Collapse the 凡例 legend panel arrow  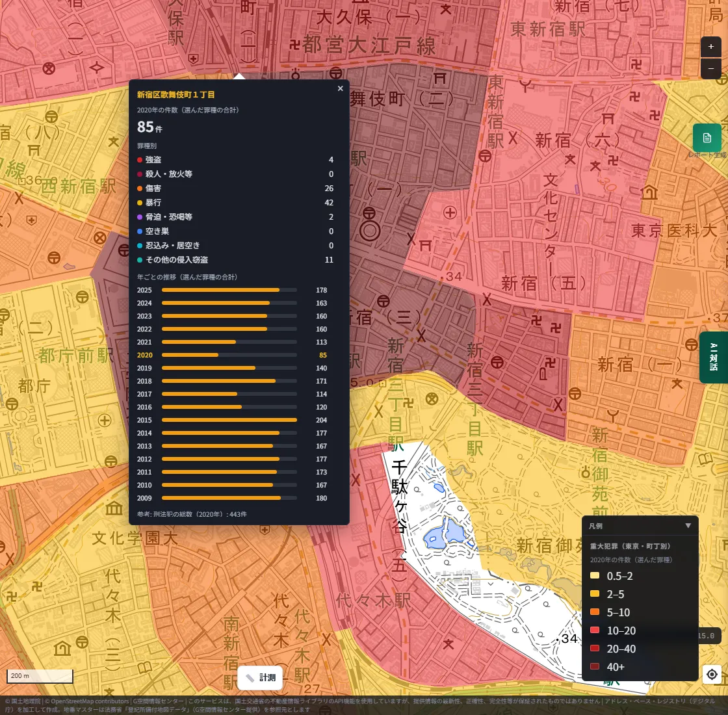(x=688, y=526)
